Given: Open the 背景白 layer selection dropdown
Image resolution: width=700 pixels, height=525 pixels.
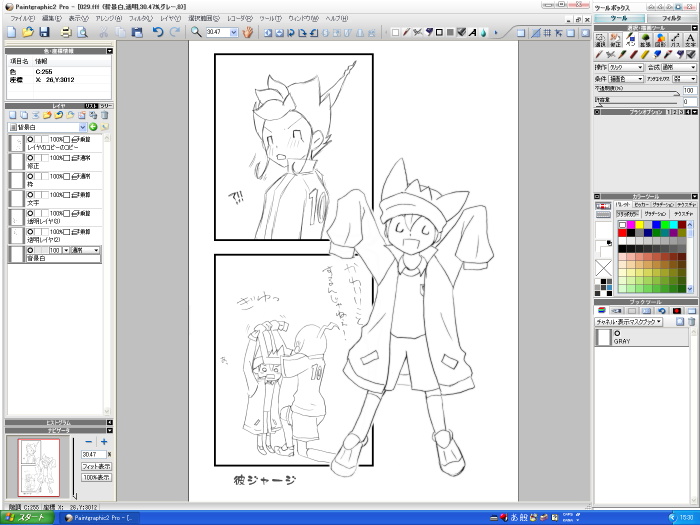Looking at the screenshot, I should 83,127.
